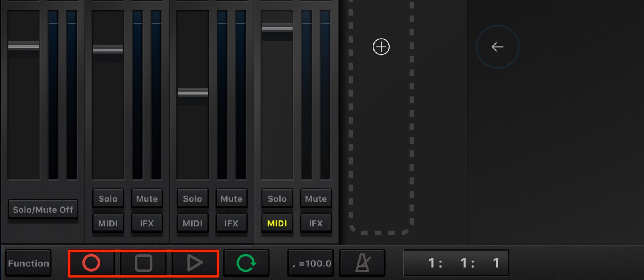Solo the track with yellow MIDI

pos(277,198)
